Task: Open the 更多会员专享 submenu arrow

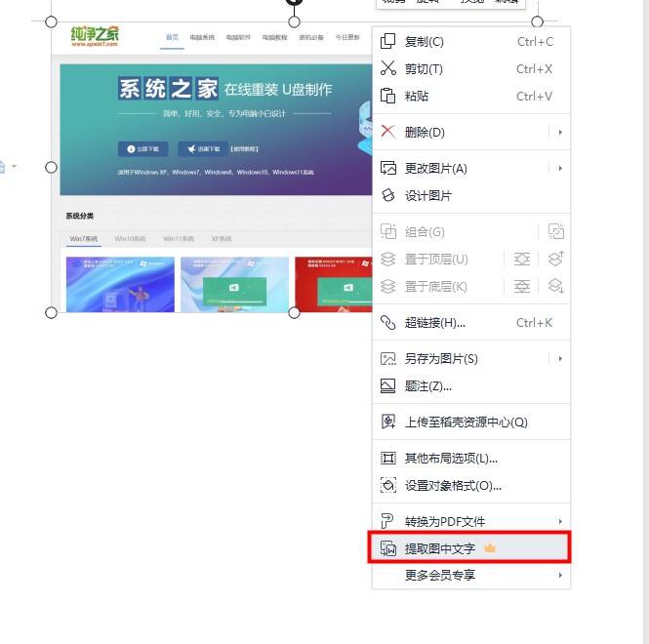Action: point(560,576)
